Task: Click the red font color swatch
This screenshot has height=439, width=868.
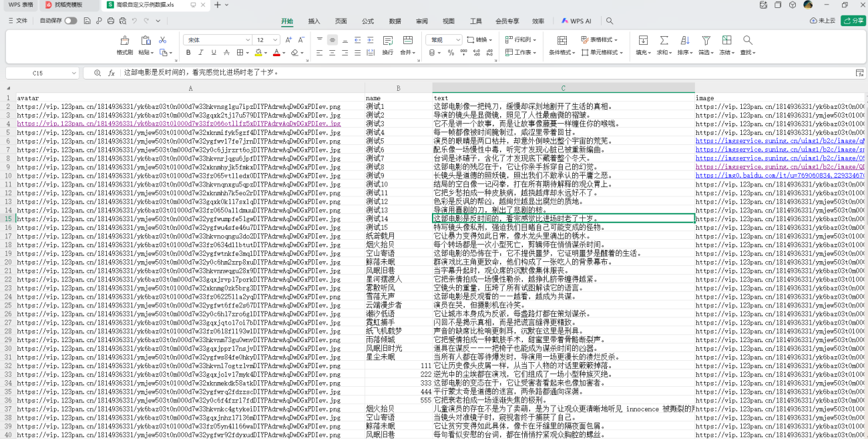Action: click(x=276, y=52)
